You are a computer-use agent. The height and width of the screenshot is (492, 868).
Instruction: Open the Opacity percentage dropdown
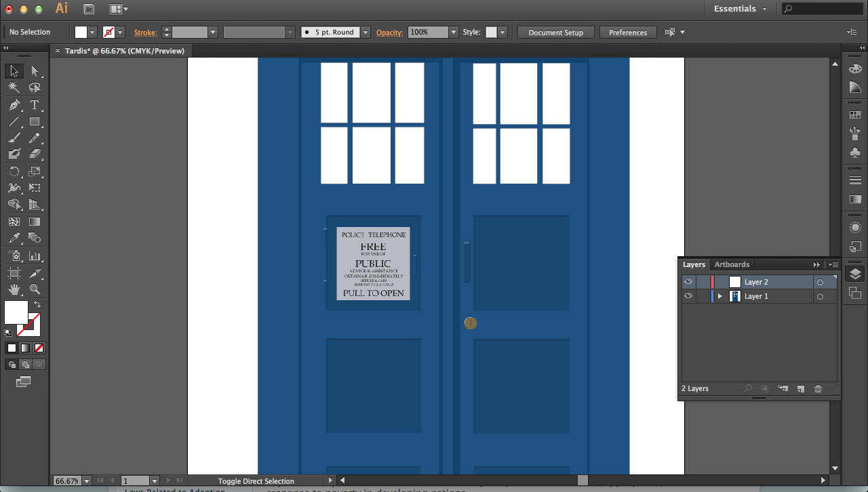pyautogui.click(x=453, y=33)
